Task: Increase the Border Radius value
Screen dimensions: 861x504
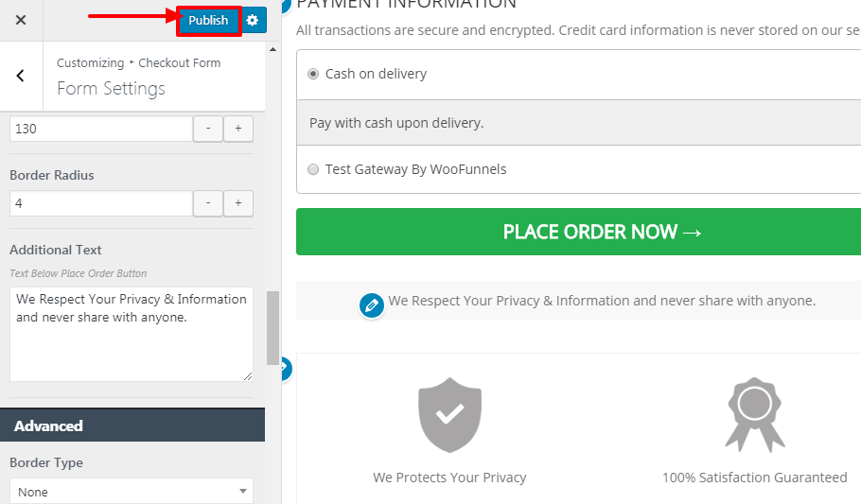Action: (238, 203)
